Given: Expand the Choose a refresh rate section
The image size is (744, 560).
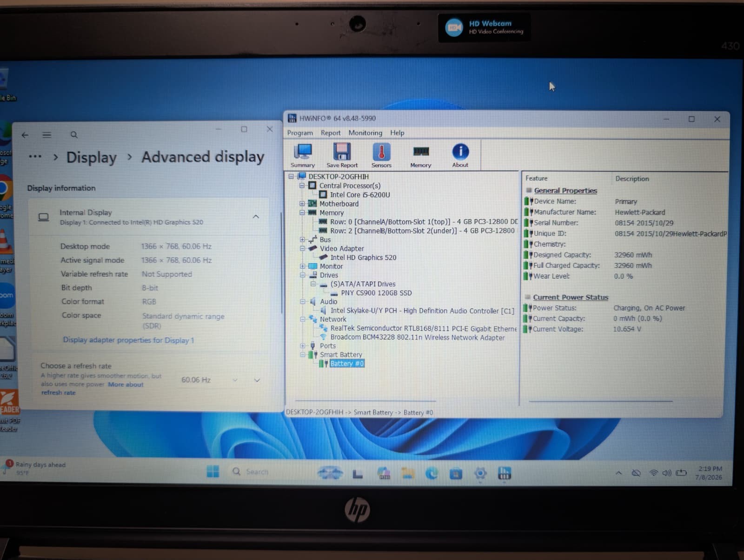Looking at the screenshot, I should tap(257, 380).
